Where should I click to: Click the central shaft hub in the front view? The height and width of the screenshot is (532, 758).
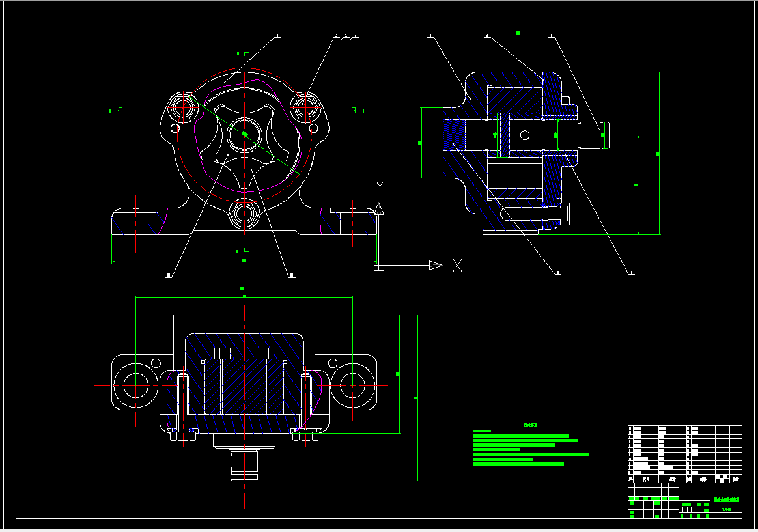tap(245, 135)
